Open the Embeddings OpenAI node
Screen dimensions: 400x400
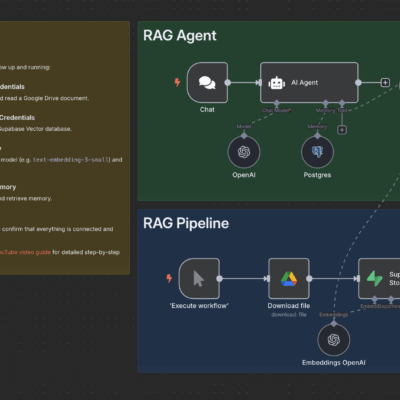click(334, 340)
